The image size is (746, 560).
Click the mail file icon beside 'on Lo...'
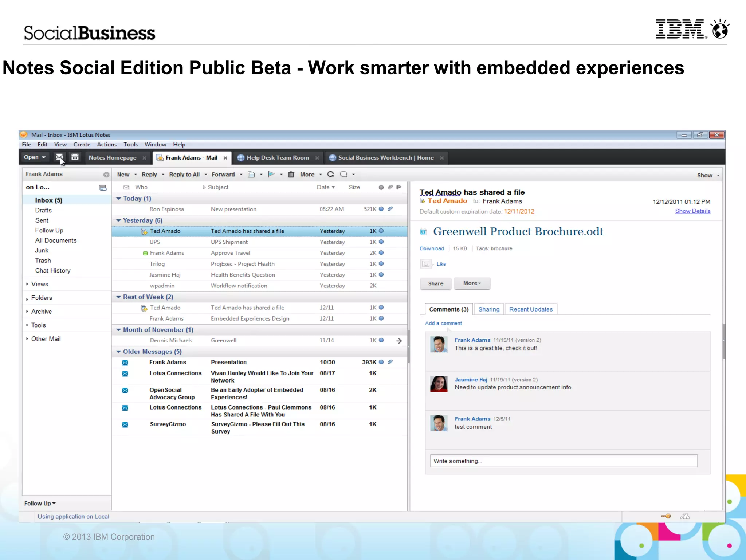[103, 188]
